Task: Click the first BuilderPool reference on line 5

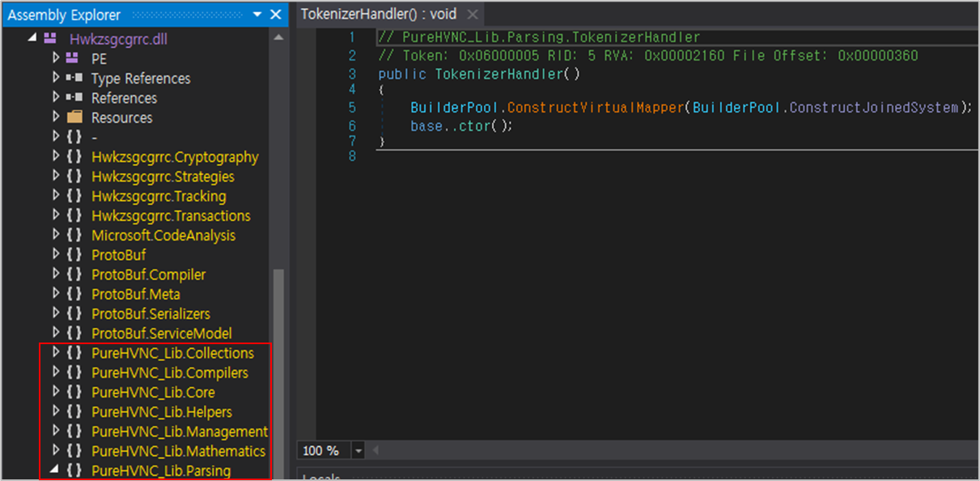Action: 455,108
